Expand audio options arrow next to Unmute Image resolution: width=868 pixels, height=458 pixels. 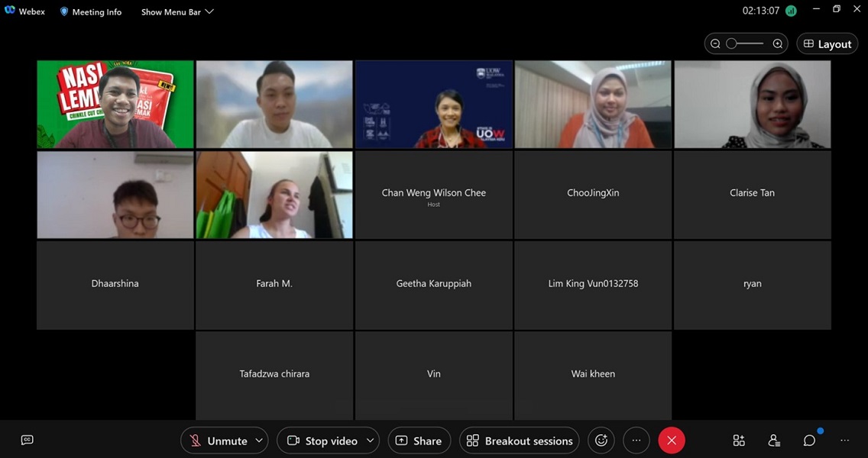click(x=259, y=440)
